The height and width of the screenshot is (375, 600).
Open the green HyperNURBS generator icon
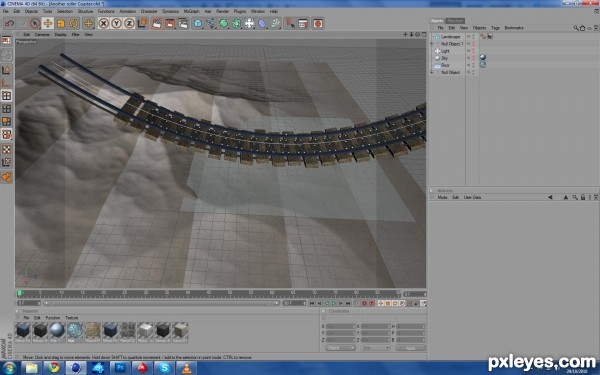pyautogui.click(x=223, y=23)
